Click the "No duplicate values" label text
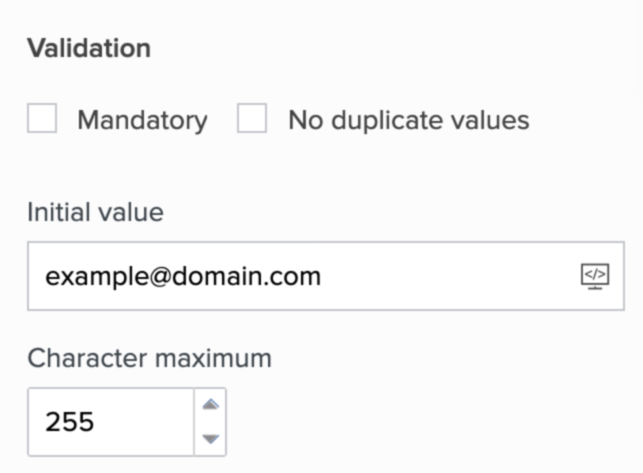Image resolution: width=643 pixels, height=473 pixels. pyautogui.click(x=408, y=121)
